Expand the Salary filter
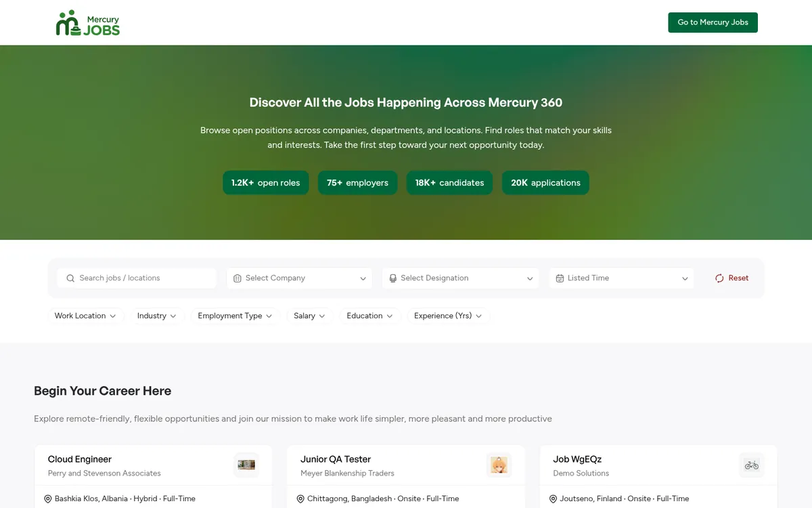The height and width of the screenshot is (508, 812). (309, 316)
